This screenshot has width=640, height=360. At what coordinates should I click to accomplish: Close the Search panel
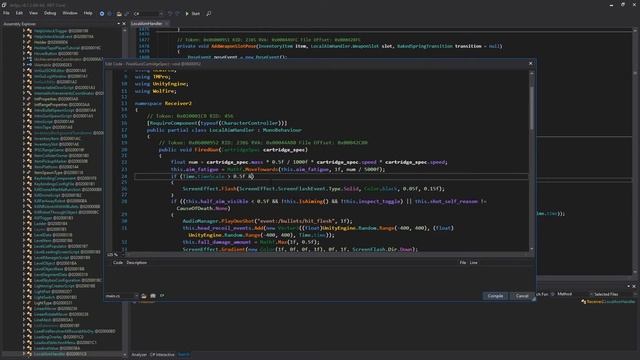point(634,286)
